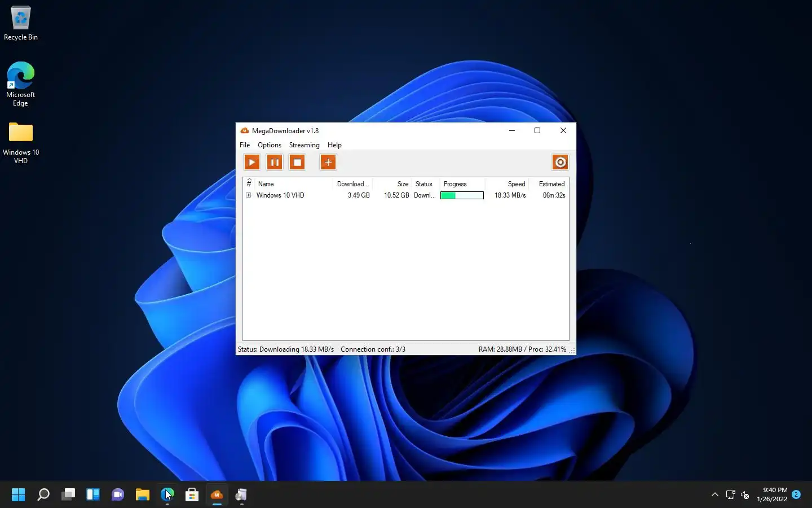Select the Windows 10 VHD name cell
Screen dimensions: 812x508
point(280,195)
